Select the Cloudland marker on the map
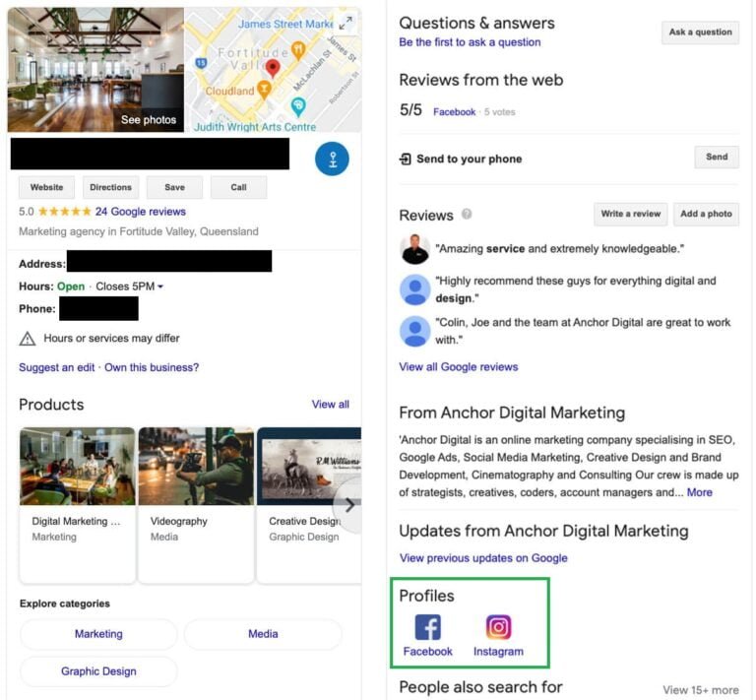Viewport: 756px width, 700px height. coord(264,90)
